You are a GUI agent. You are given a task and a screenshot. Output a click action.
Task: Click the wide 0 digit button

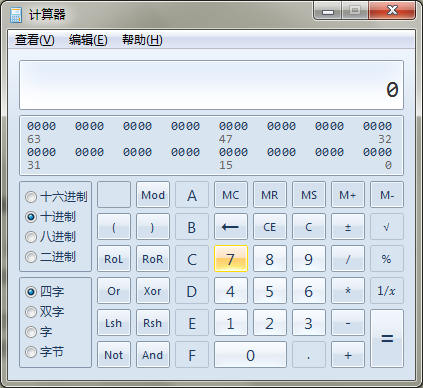(x=250, y=355)
